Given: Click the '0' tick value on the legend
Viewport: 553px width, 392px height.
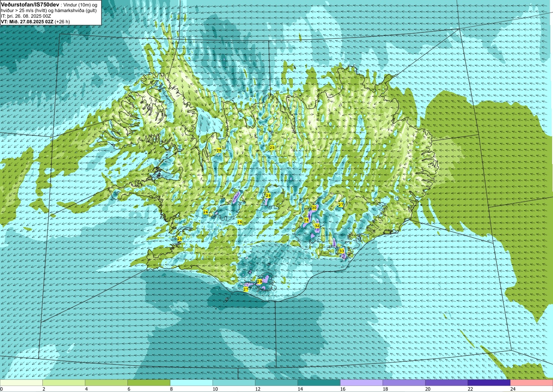Looking at the screenshot, I should pos(2,389).
